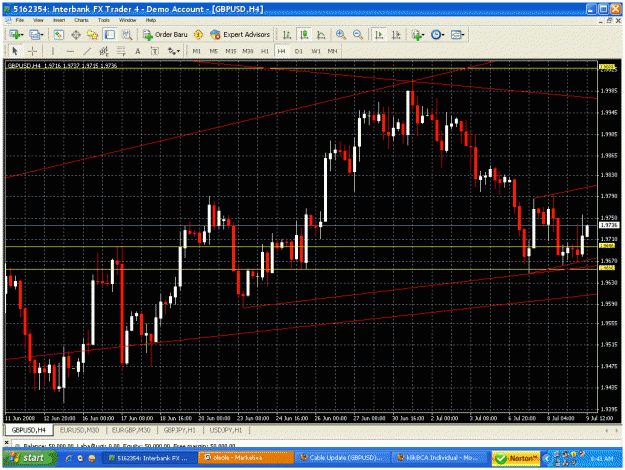Click the Order Baru button
Viewport: 625px width, 470px height.
[x=165, y=35]
